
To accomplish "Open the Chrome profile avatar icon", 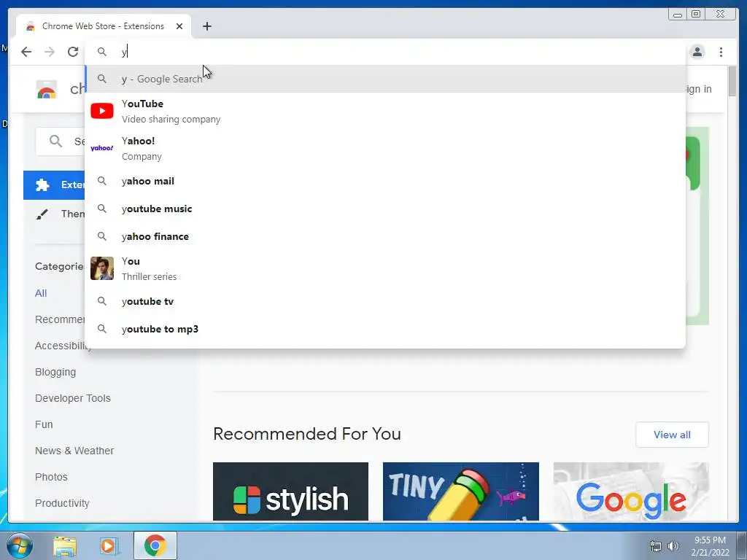I will (697, 52).
